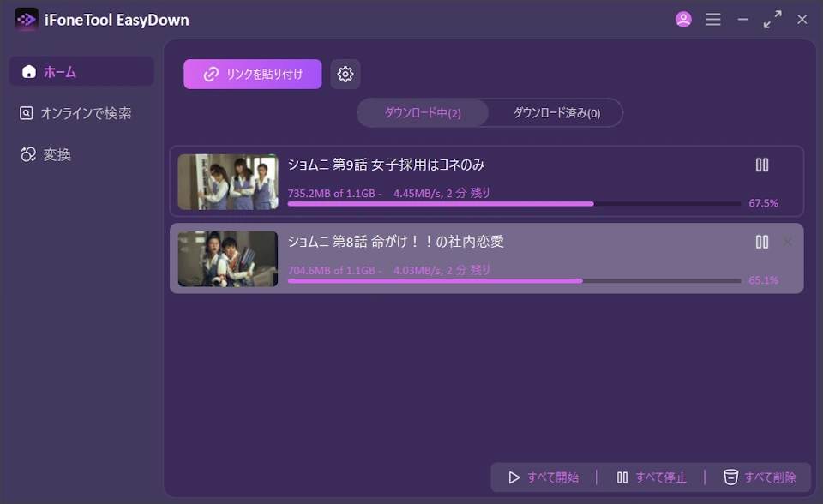Screen dimensions: 823x504
Task: Open オンラインで検索 in the sidebar
Action: (x=81, y=113)
